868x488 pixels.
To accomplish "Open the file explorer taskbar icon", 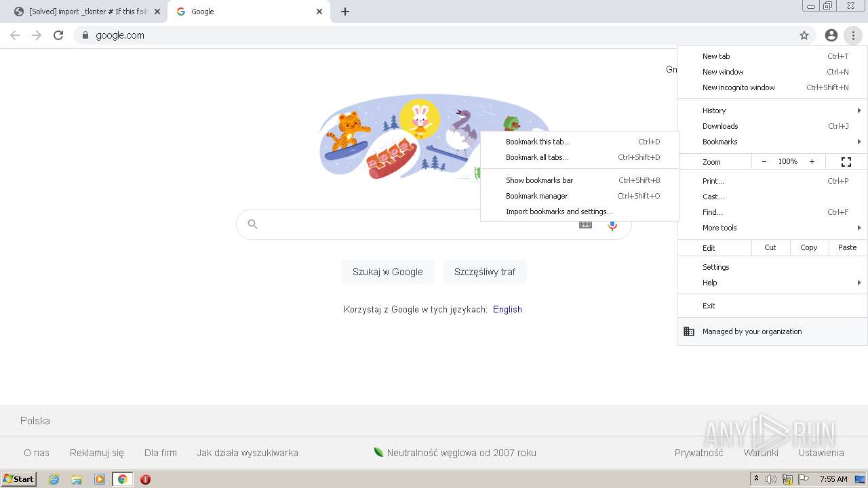I will coord(77,479).
